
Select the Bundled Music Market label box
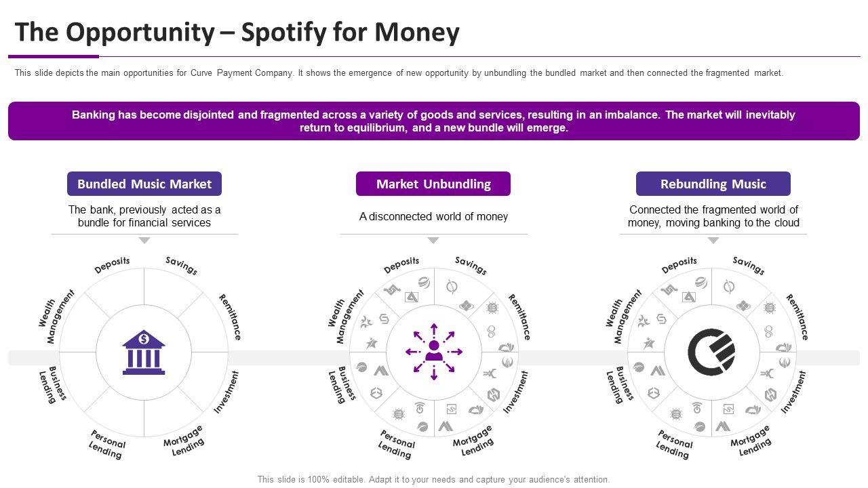144,184
